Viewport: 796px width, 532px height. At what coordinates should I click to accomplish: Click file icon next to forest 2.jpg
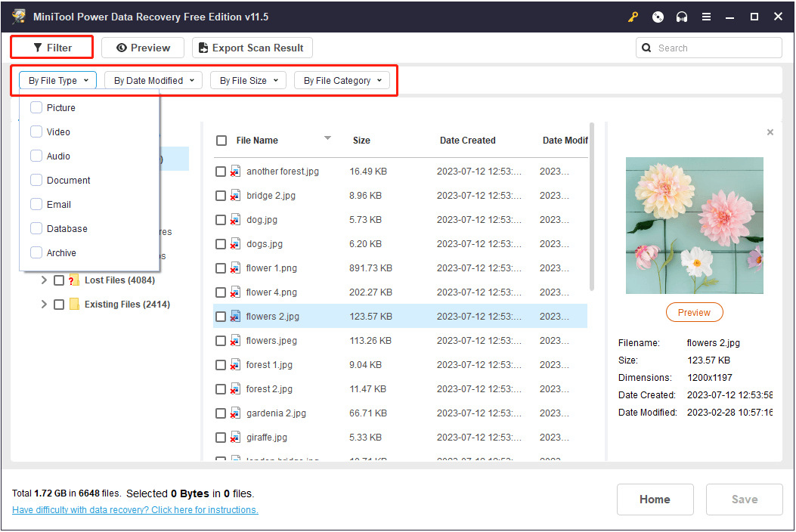click(x=235, y=389)
